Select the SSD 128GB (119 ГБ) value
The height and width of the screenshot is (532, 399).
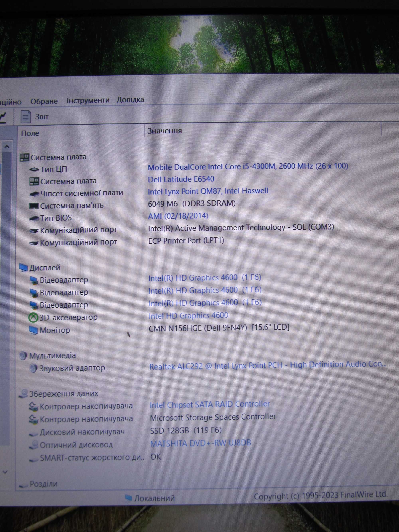coord(186,430)
